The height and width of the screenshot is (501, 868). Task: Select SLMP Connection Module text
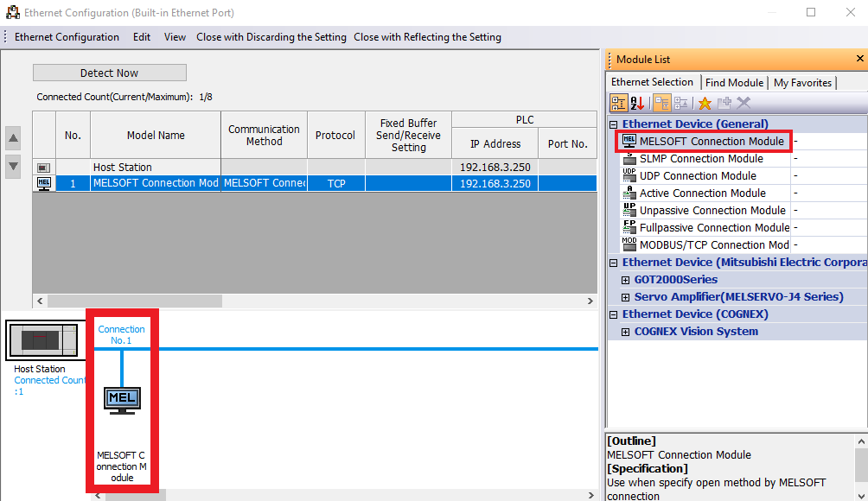(701, 159)
